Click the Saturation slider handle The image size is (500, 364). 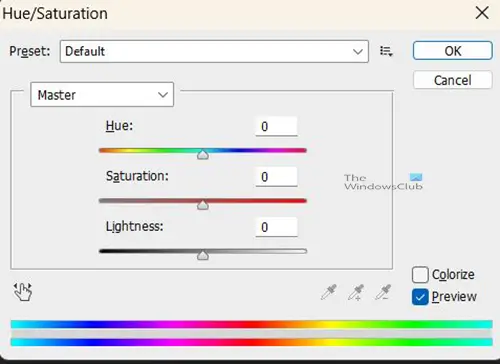pyautogui.click(x=203, y=205)
